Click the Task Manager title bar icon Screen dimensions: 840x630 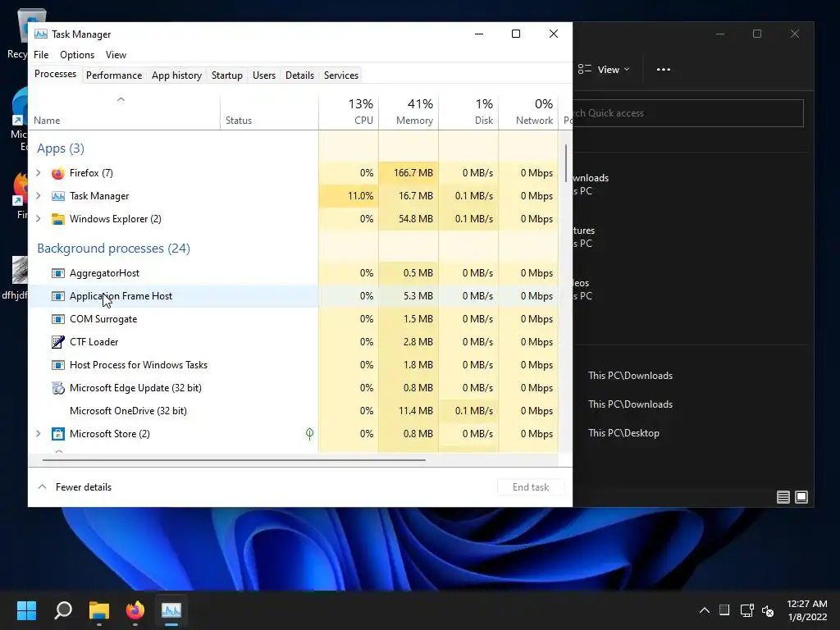(x=41, y=34)
